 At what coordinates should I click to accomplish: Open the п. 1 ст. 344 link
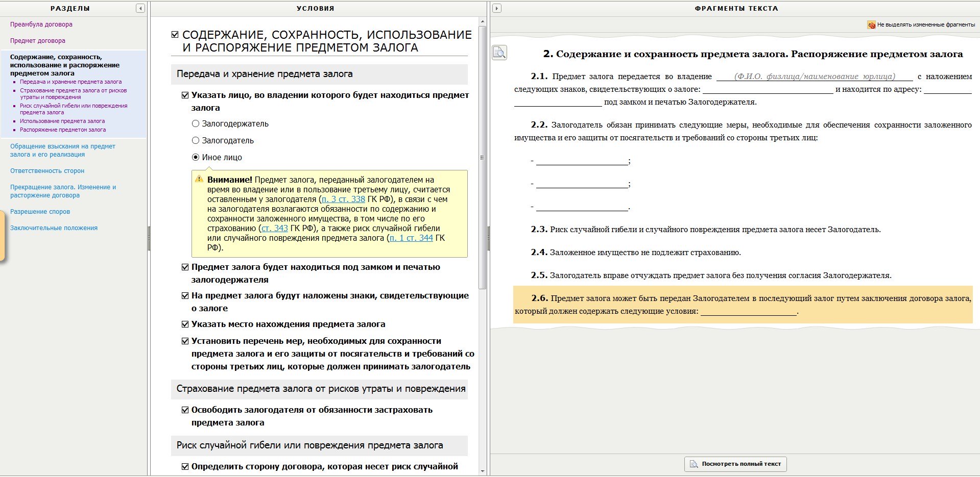click(x=411, y=238)
